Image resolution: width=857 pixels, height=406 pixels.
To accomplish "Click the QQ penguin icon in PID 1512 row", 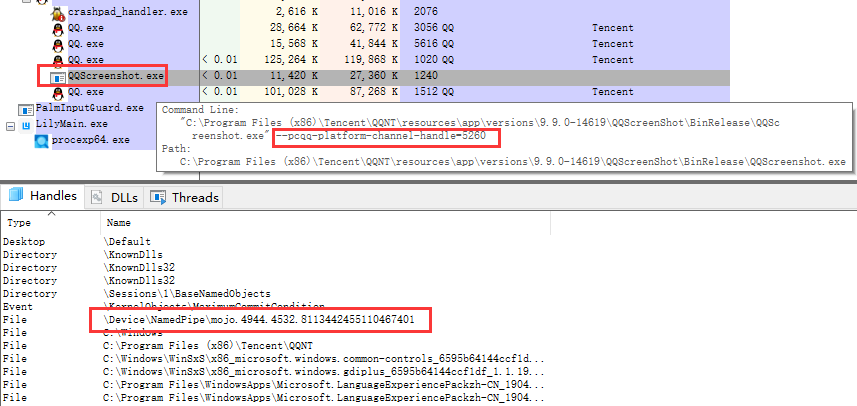I will click(58, 92).
